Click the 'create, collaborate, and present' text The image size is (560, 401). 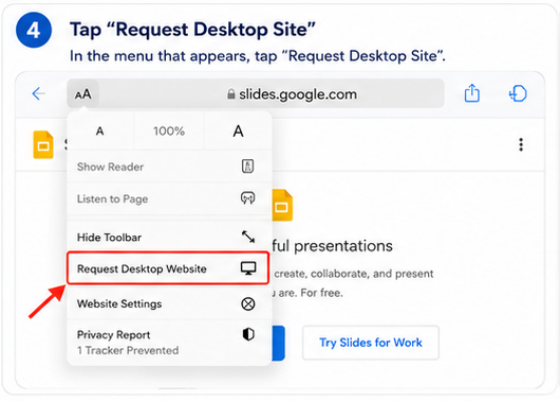point(354,274)
